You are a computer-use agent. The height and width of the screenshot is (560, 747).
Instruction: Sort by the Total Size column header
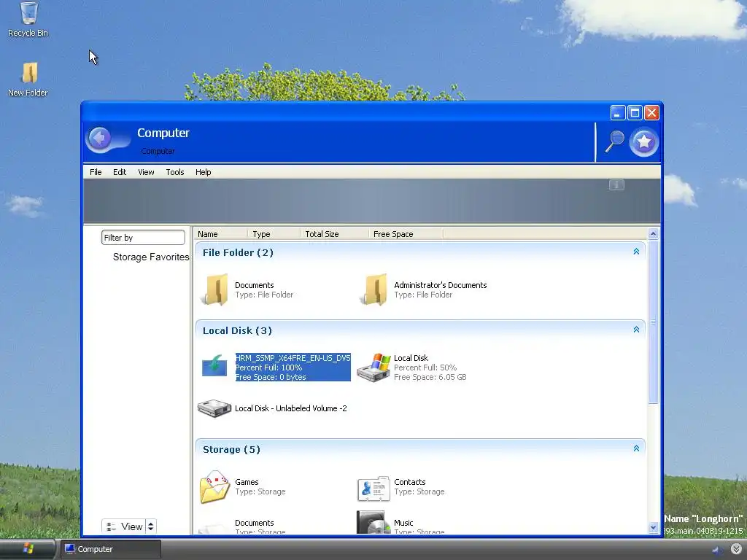point(334,234)
